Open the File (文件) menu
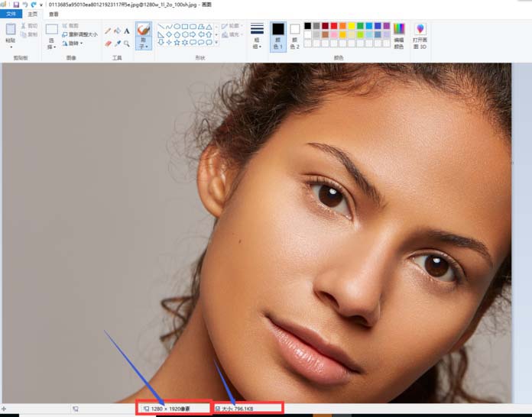Screen dimensions: 532x417 [11, 14]
